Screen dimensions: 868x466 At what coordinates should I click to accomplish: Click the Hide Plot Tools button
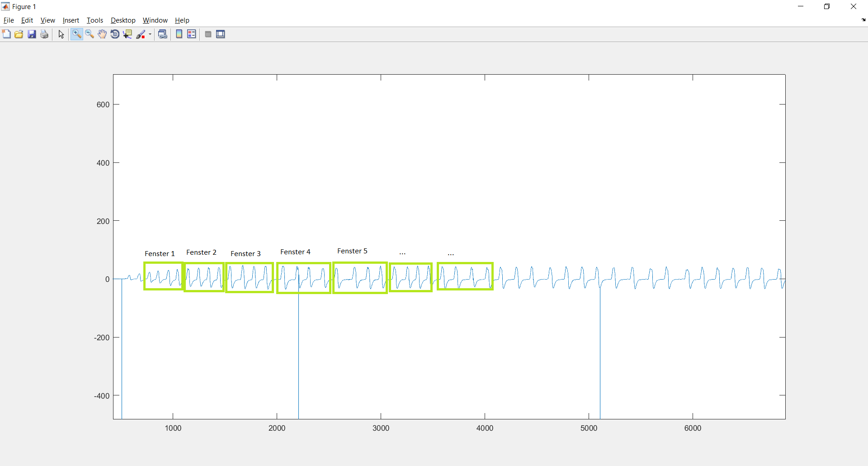click(x=208, y=34)
